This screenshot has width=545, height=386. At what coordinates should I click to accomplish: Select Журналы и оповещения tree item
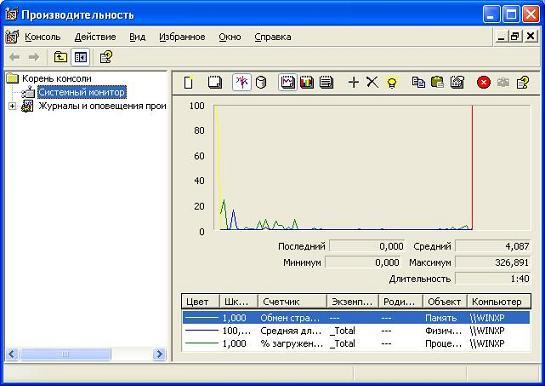coord(102,106)
